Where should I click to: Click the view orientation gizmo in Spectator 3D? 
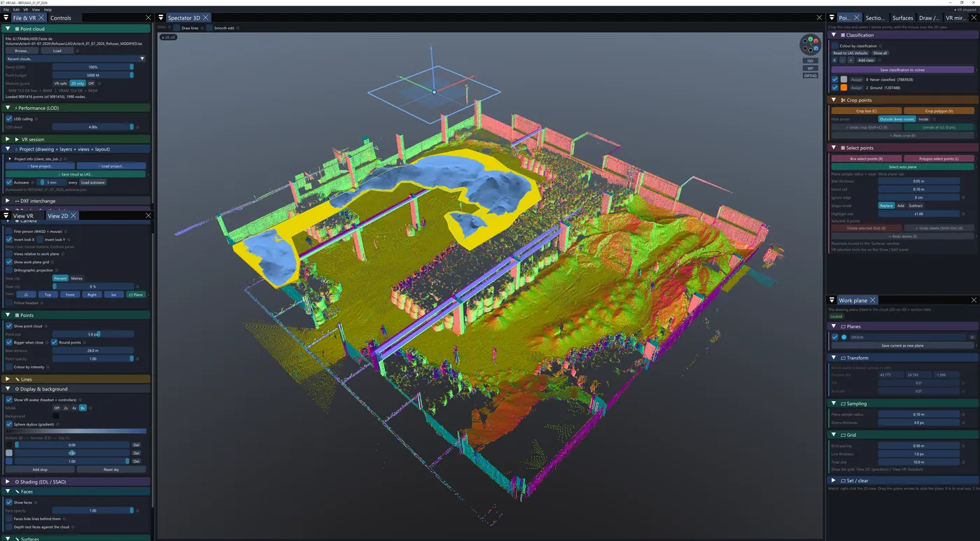[x=810, y=45]
